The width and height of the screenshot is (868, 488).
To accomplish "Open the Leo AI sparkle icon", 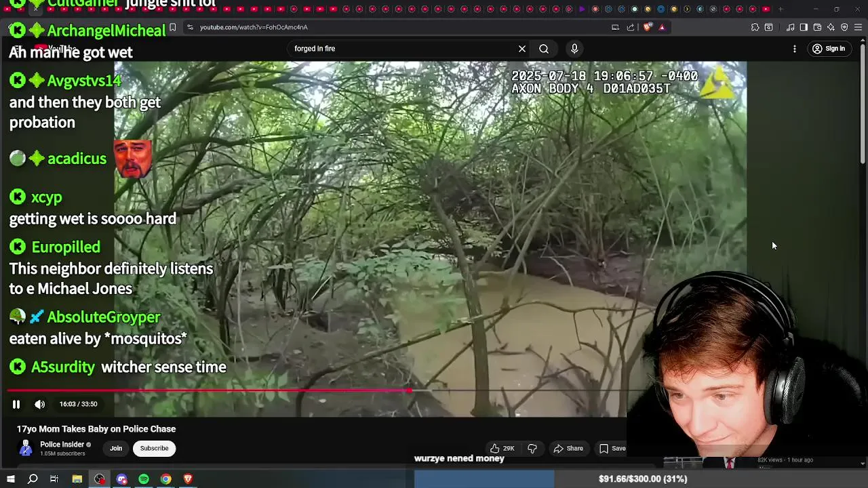I will coord(831,27).
